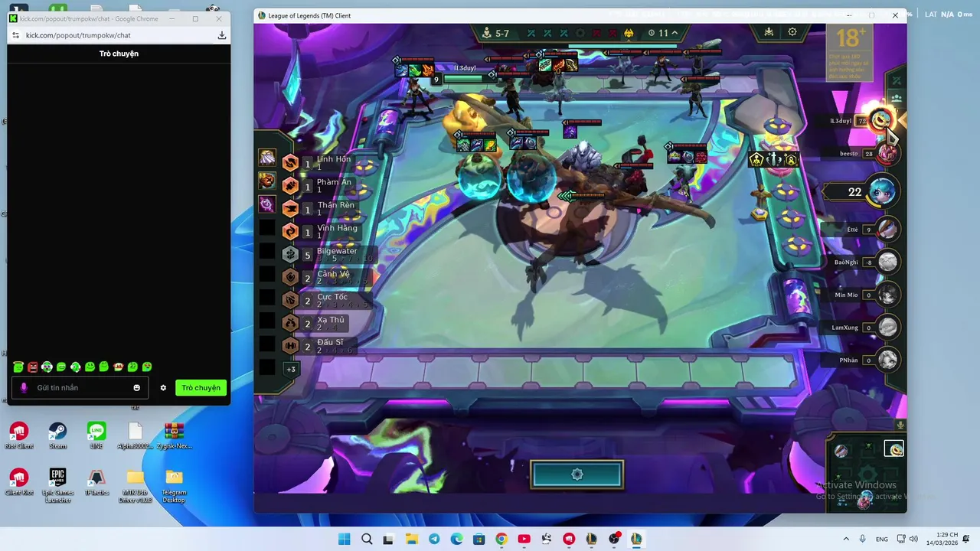Image resolution: width=980 pixels, height=551 pixels.
Task: Show hidden system tray icons chevron
Action: [846, 539]
